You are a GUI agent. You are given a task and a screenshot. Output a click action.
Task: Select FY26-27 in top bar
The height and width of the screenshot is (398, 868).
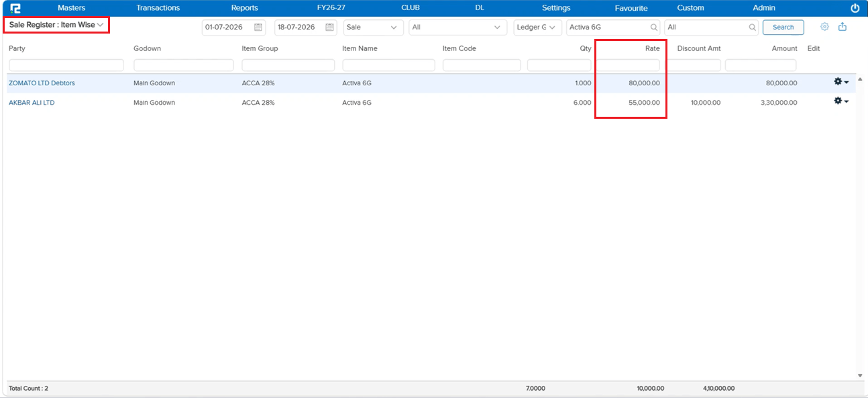click(x=331, y=8)
